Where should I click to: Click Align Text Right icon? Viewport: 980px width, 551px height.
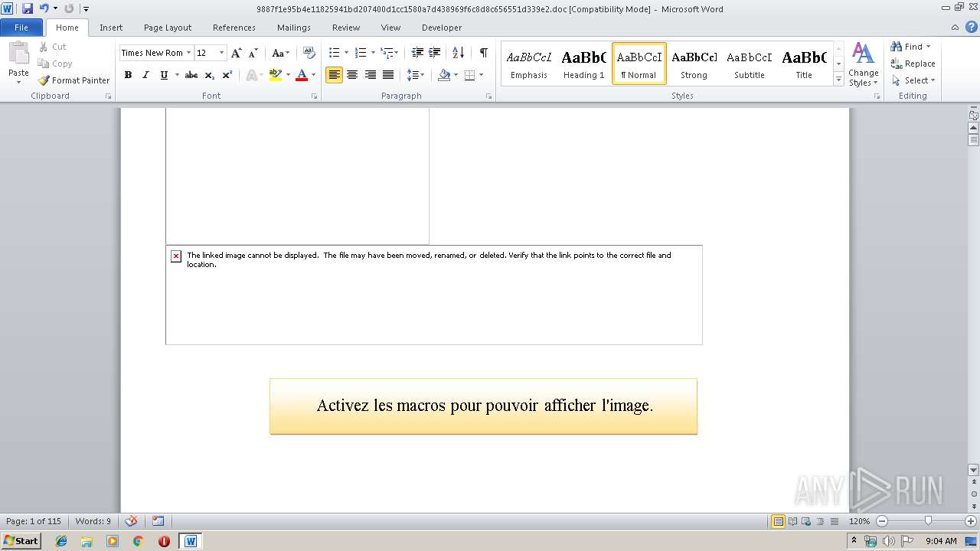tap(371, 75)
